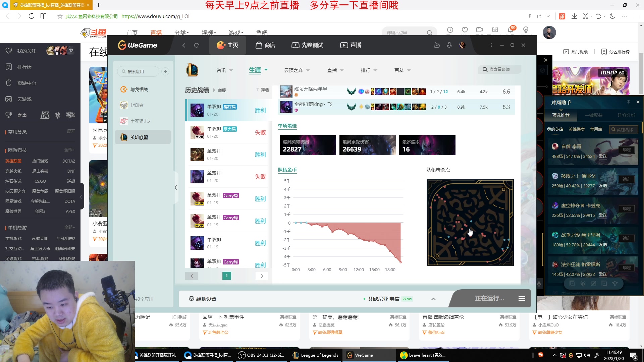Click the WeGame refresh icon
644x362 pixels.
[x=197, y=45]
